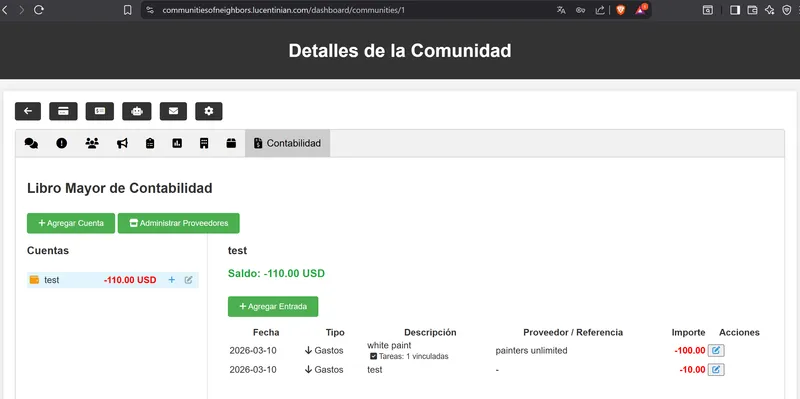Open the people group tab

pyautogui.click(x=92, y=143)
